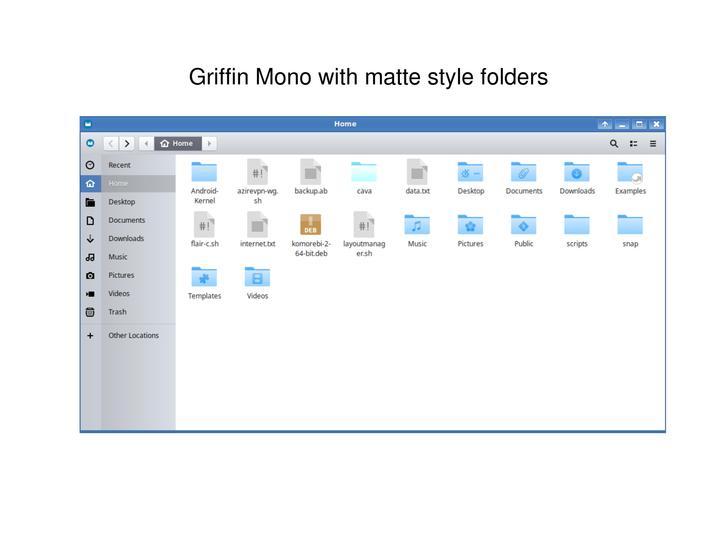Viewport: 720px width, 540px height.
Task: Open the hamburger menu icon
Action: (652, 144)
